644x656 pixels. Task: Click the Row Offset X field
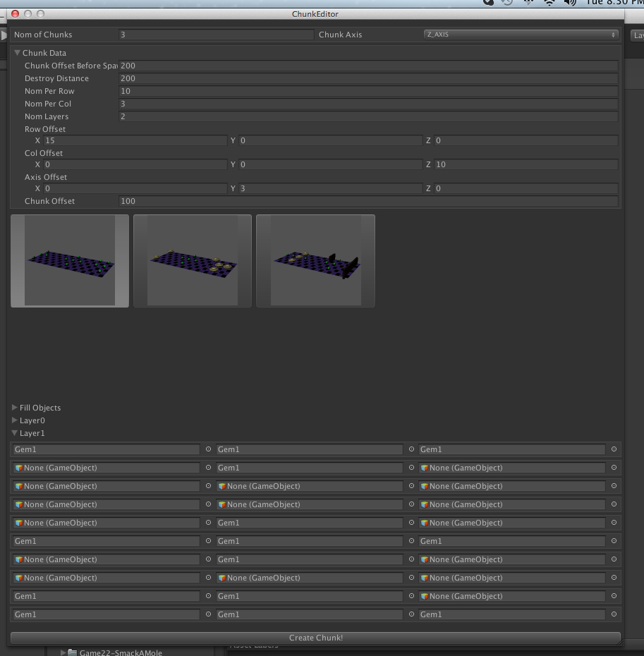click(x=135, y=140)
